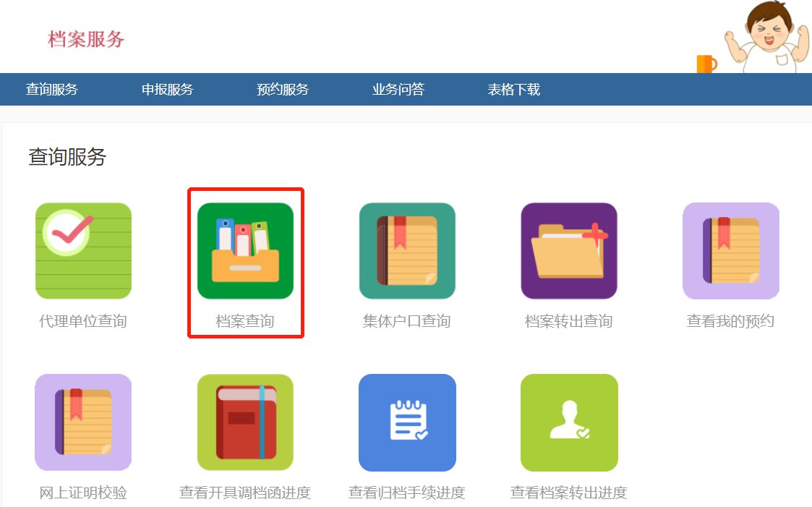Image resolution: width=812 pixels, height=507 pixels.
Task: Open the 预约服务 navigation item
Action: [x=283, y=90]
